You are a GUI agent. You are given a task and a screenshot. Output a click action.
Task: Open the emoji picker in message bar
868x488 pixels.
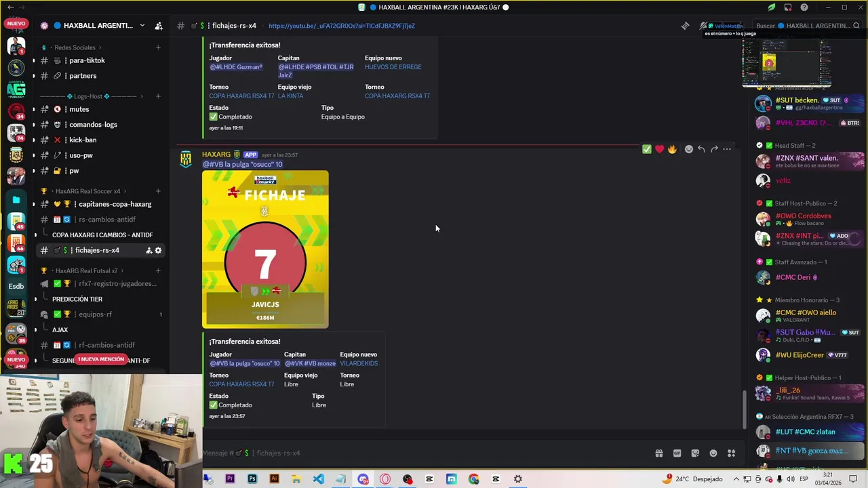(713, 453)
